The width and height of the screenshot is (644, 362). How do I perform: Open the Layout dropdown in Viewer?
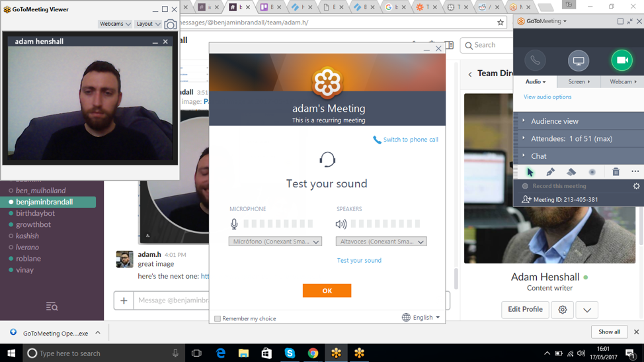[148, 24]
